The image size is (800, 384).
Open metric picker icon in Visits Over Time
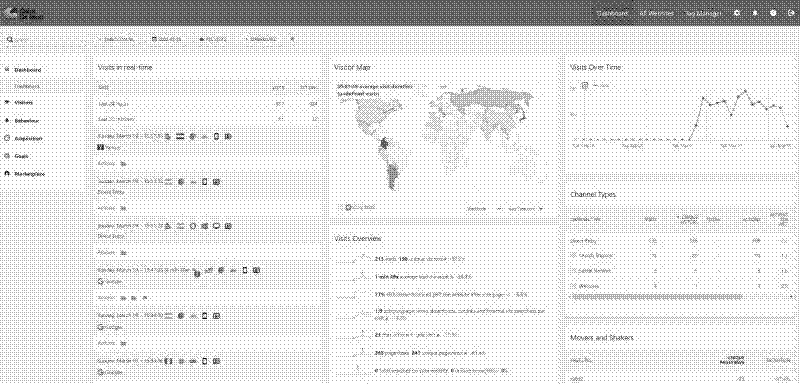585,85
